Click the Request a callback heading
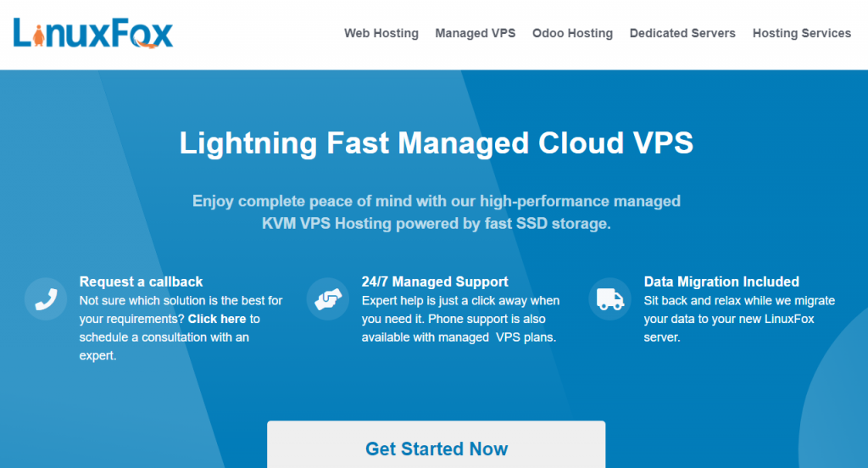The height and width of the screenshot is (468, 868). 142,281
